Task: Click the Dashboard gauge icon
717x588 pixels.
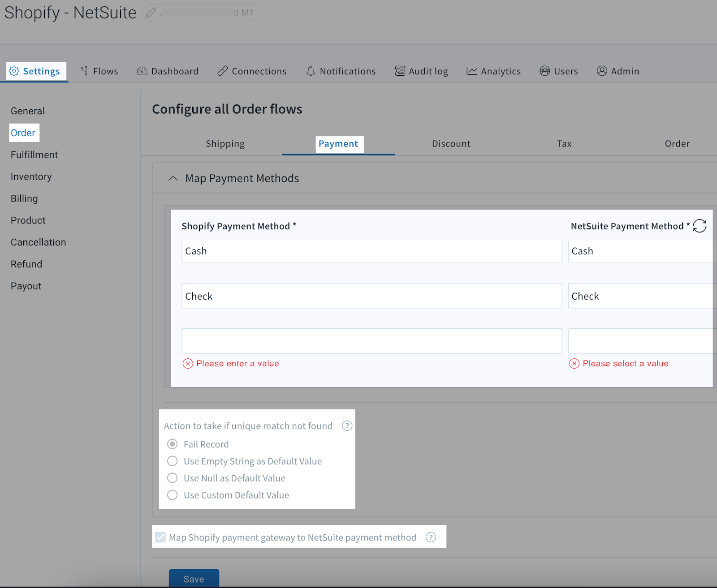Action: [x=142, y=71]
